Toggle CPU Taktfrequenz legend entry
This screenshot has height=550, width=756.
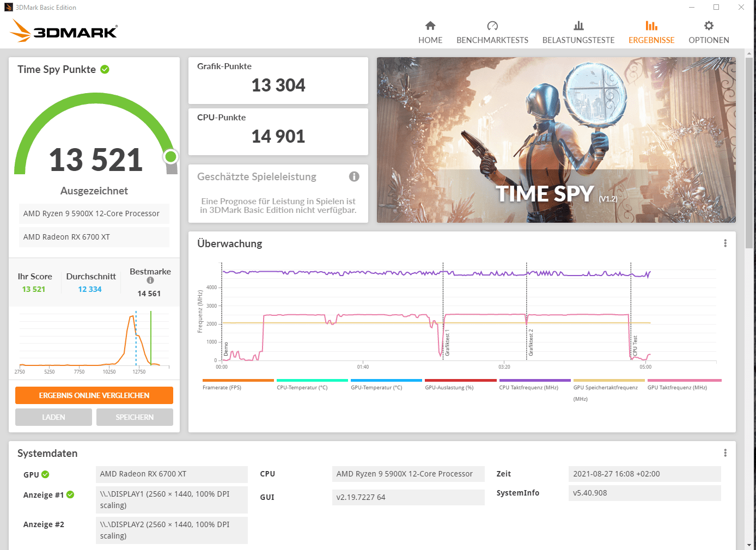coord(535,384)
